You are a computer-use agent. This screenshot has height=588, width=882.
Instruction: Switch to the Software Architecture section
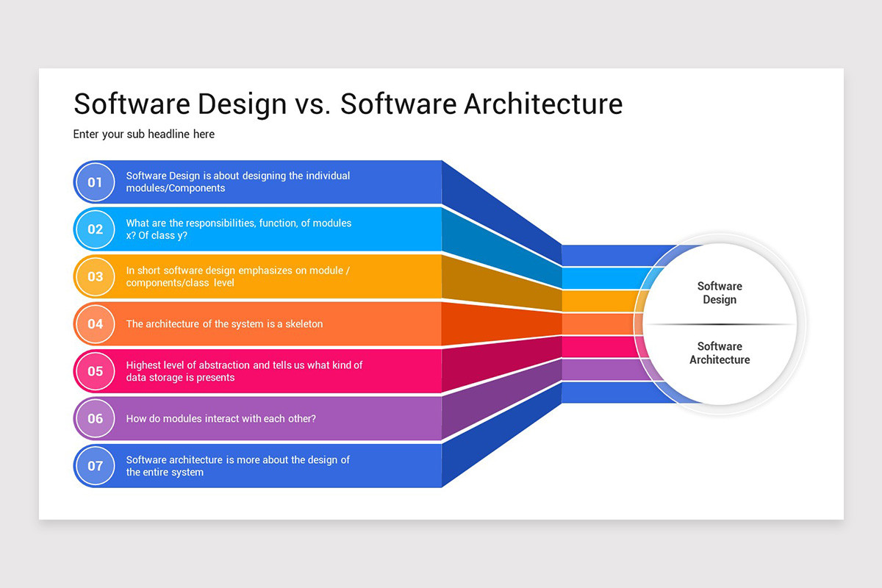719,353
